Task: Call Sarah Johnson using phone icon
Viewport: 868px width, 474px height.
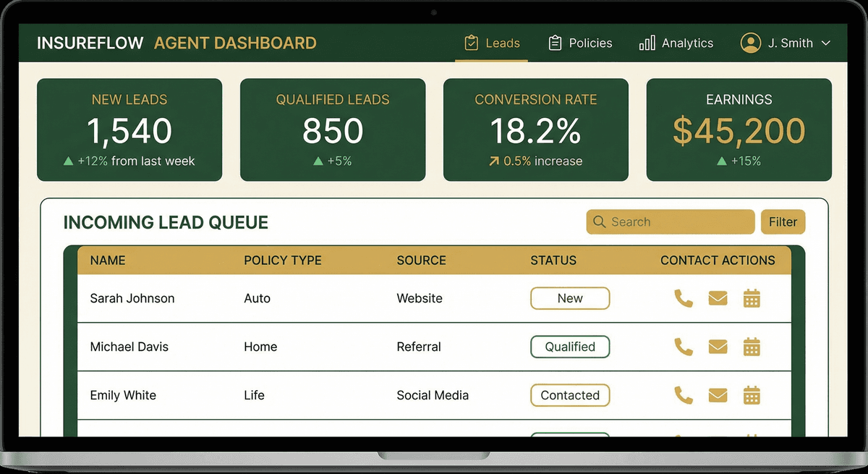Action: click(x=683, y=298)
